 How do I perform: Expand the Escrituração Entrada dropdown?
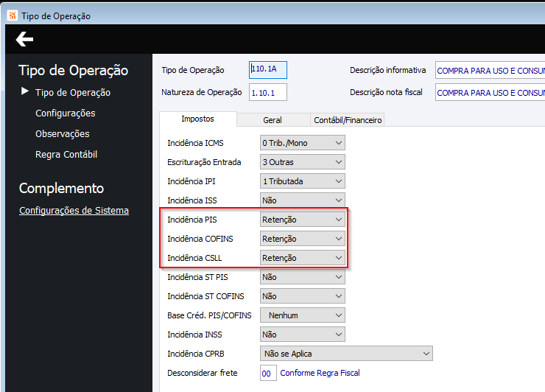(303, 162)
